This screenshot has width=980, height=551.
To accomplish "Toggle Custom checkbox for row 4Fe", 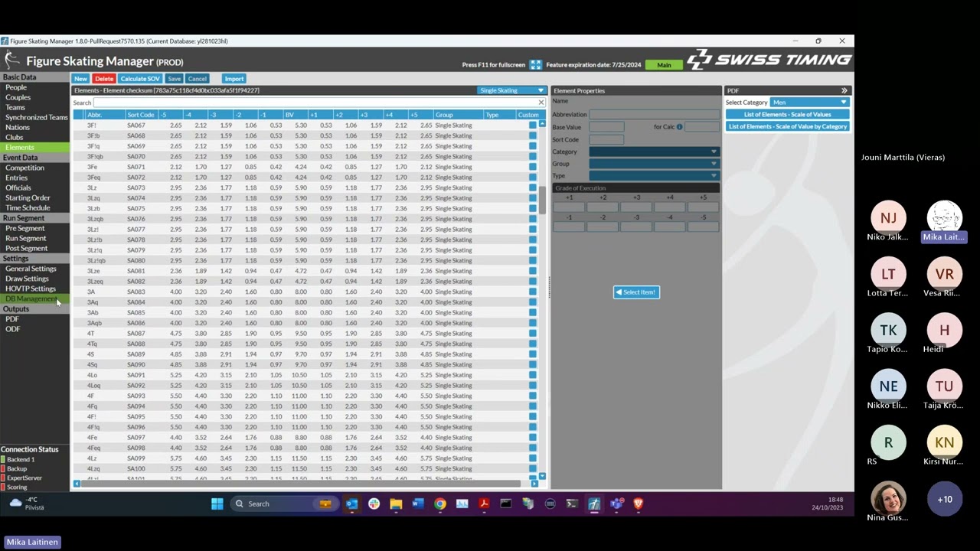I will click(533, 438).
